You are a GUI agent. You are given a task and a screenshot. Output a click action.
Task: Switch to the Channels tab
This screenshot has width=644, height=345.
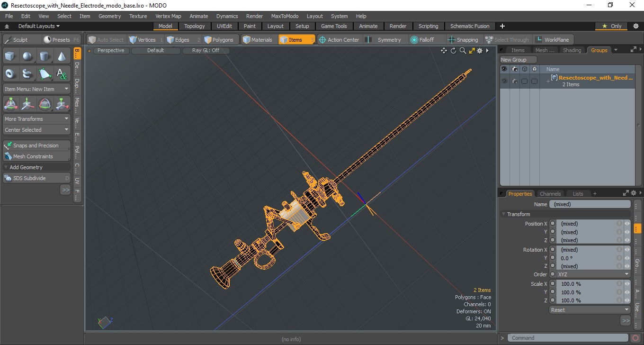[550, 194]
